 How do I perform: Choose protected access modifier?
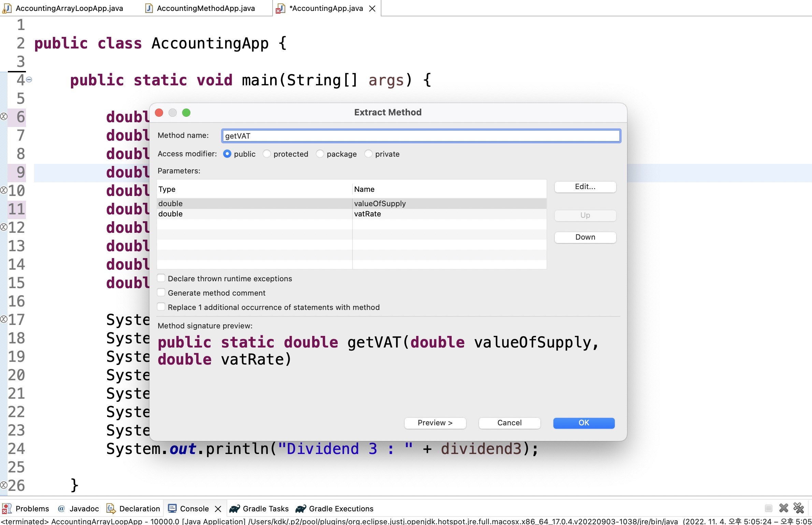[x=267, y=154]
